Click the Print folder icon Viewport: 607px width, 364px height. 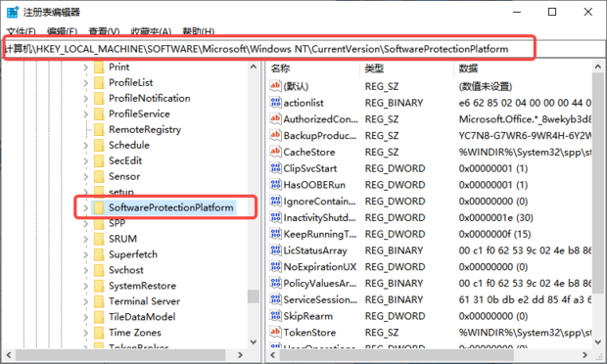pyautogui.click(x=99, y=67)
